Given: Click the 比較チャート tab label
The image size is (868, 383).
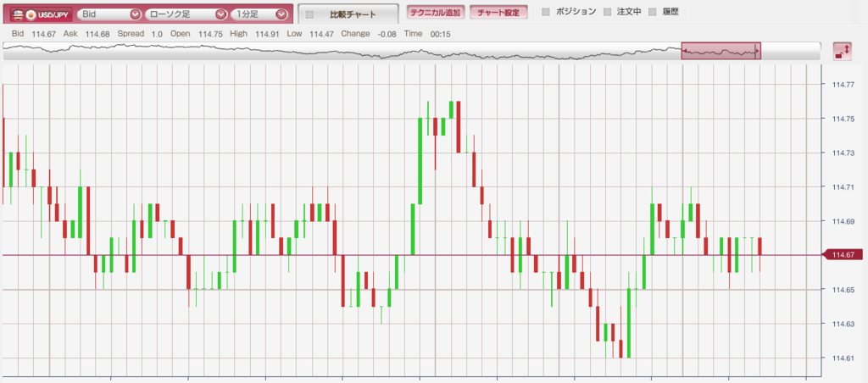Looking at the screenshot, I should [352, 14].
